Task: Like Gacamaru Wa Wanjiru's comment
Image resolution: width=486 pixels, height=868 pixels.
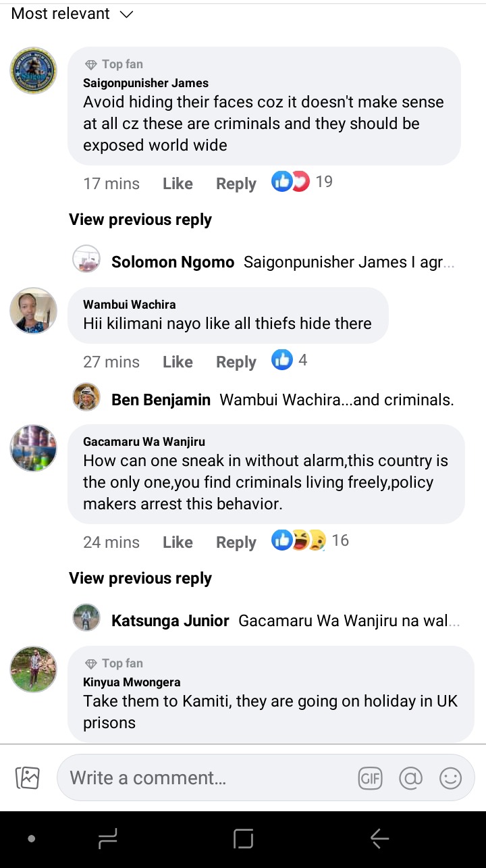Action: pyautogui.click(x=178, y=542)
